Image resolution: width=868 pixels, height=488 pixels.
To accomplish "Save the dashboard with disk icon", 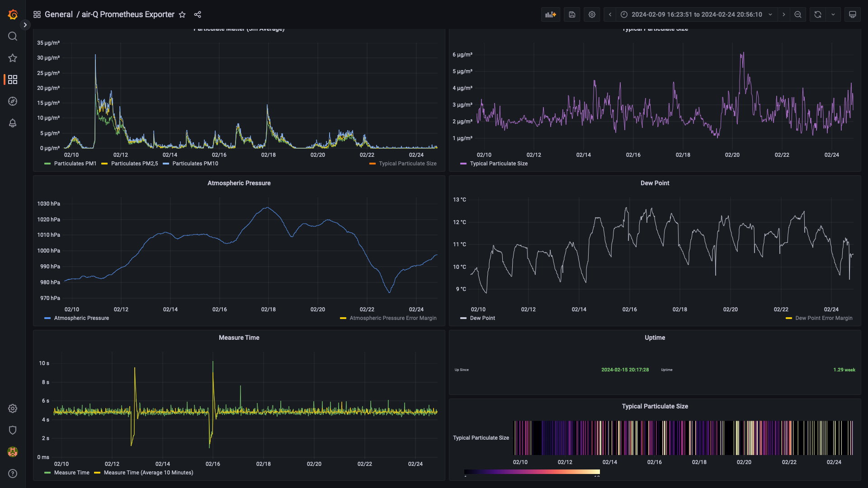I will tap(572, 14).
